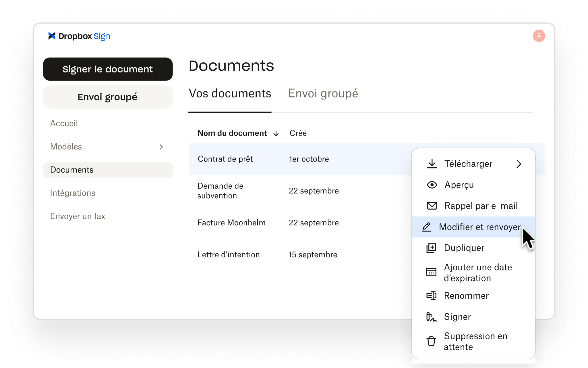Click the 1er octobre date cell
Viewport: 588px width, 368px height.
(x=309, y=159)
